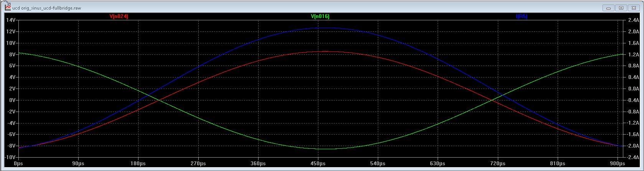Click the 450µs label on time axis
The image size is (644, 171).
pos(318,164)
